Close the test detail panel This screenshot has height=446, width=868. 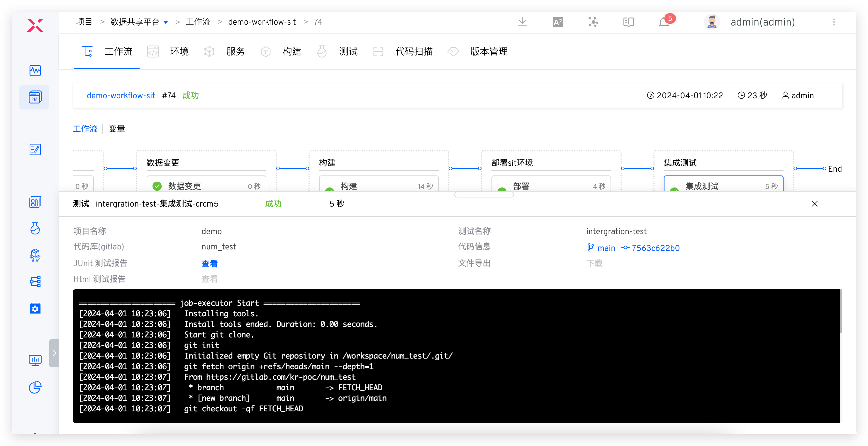tap(814, 204)
